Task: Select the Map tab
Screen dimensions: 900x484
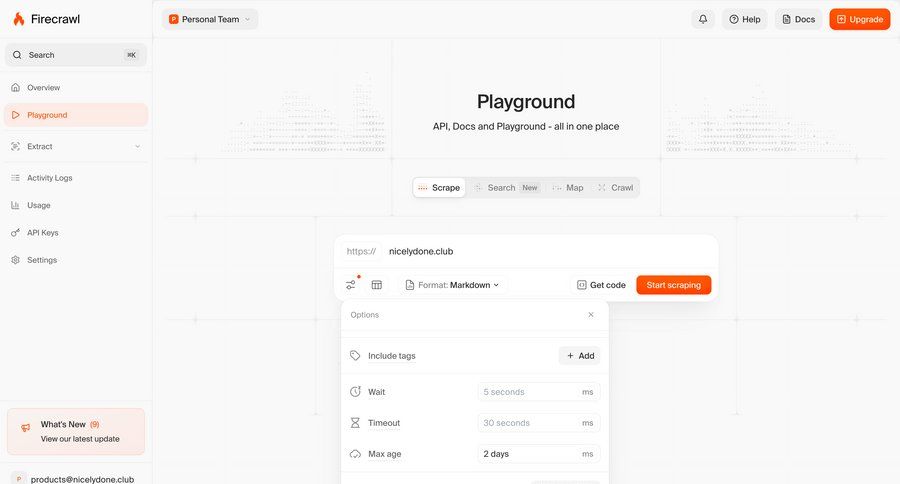Action: pyautogui.click(x=568, y=188)
